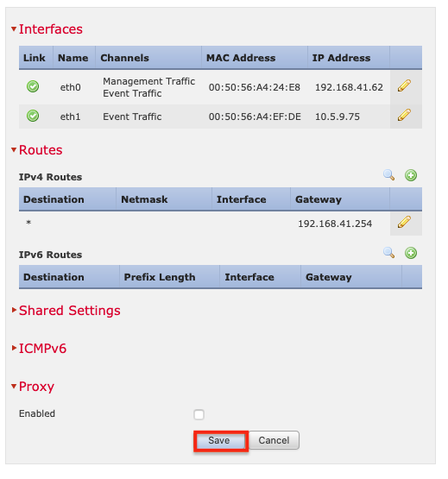Cancel the configuration changes
The width and height of the screenshot is (448, 479).
click(x=274, y=440)
